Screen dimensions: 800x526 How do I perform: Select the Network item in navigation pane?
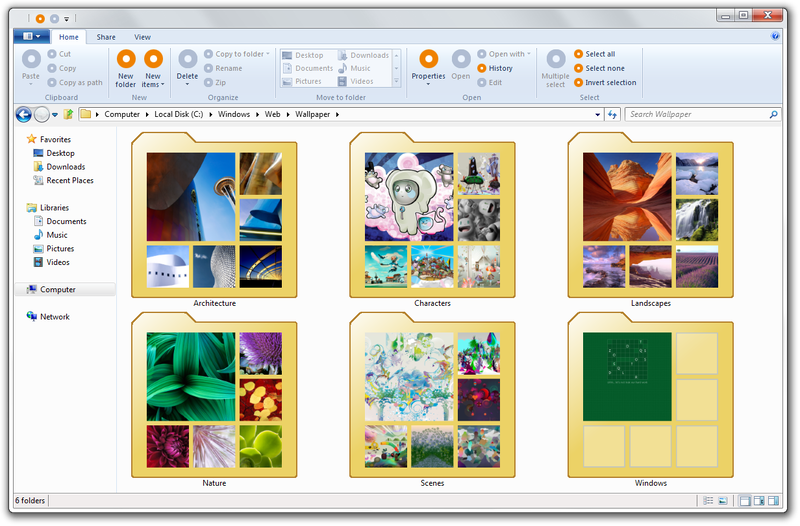[x=54, y=317]
